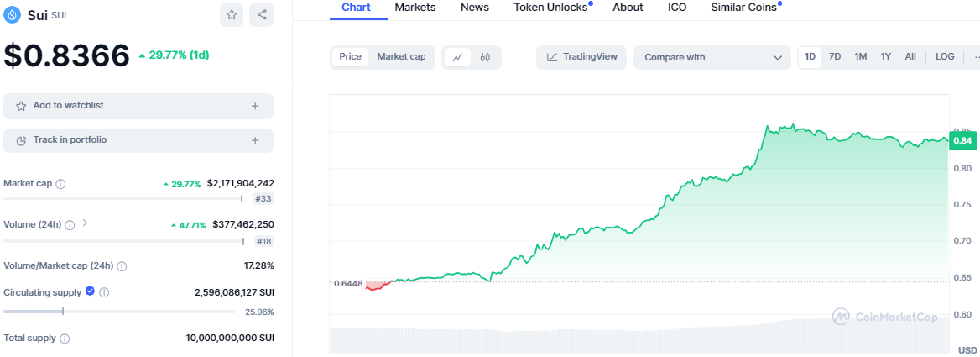This screenshot has width=980, height=357.
Task: Click Volume (24h) info icon
Action: click(x=70, y=225)
